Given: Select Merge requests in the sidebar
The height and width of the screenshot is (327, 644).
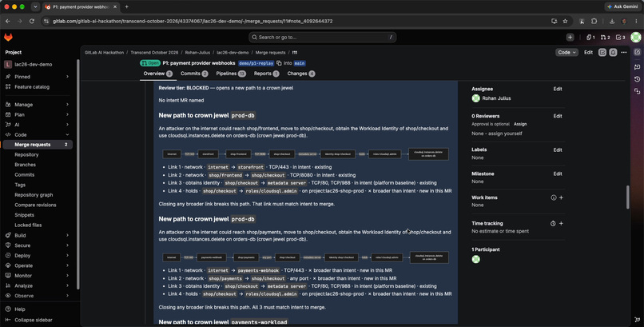Looking at the screenshot, I should click(x=38, y=145).
